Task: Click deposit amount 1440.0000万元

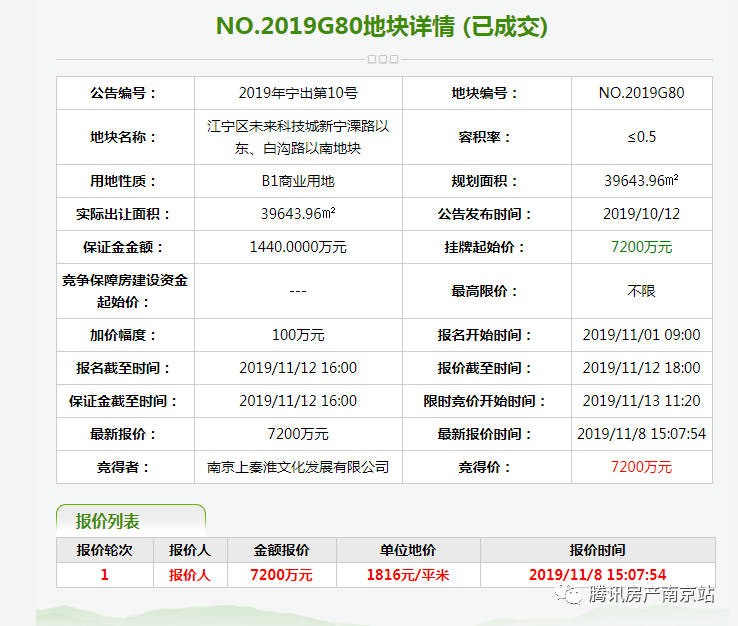Action: pos(298,247)
